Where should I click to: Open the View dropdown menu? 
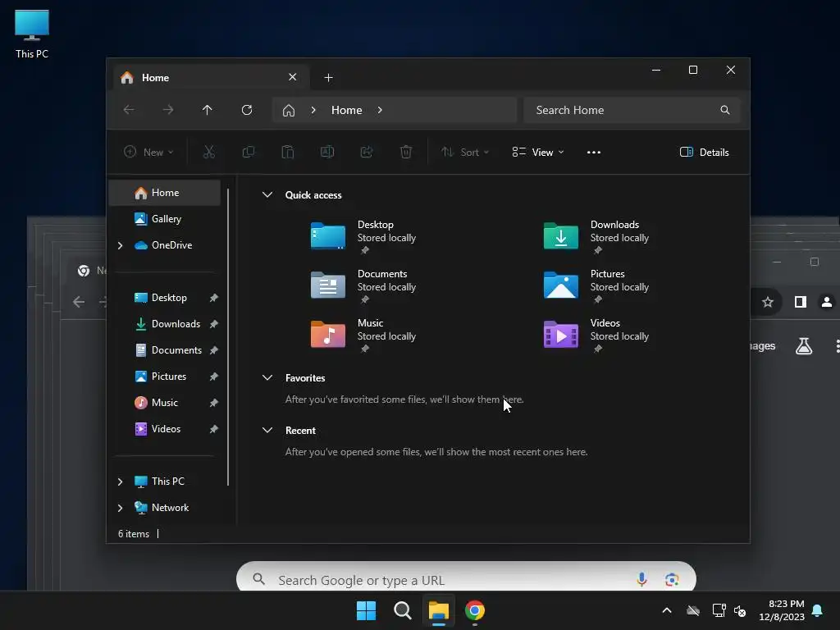tap(538, 152)
